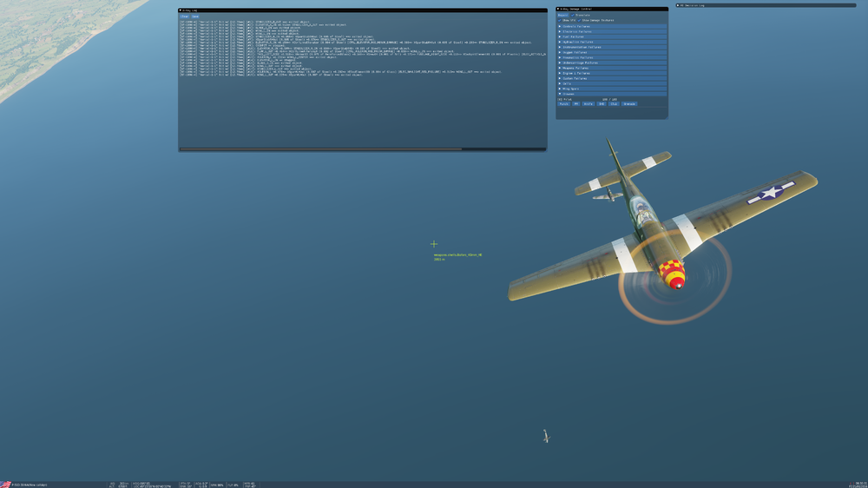Screen dimensions: 868x488
Task: Click the US flag icon in status bar
Action: pos(5,485)
